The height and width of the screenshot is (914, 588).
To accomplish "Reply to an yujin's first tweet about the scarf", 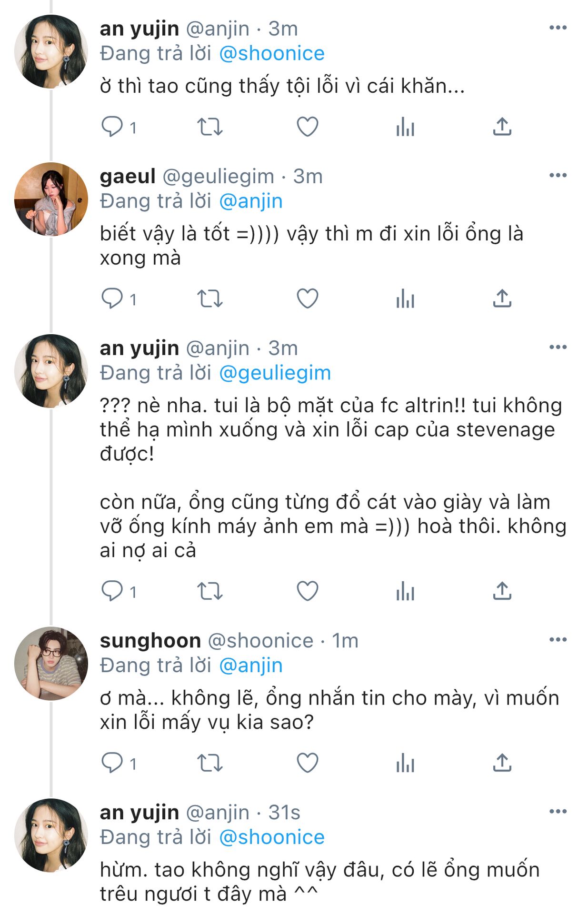I will coord(112,127).
